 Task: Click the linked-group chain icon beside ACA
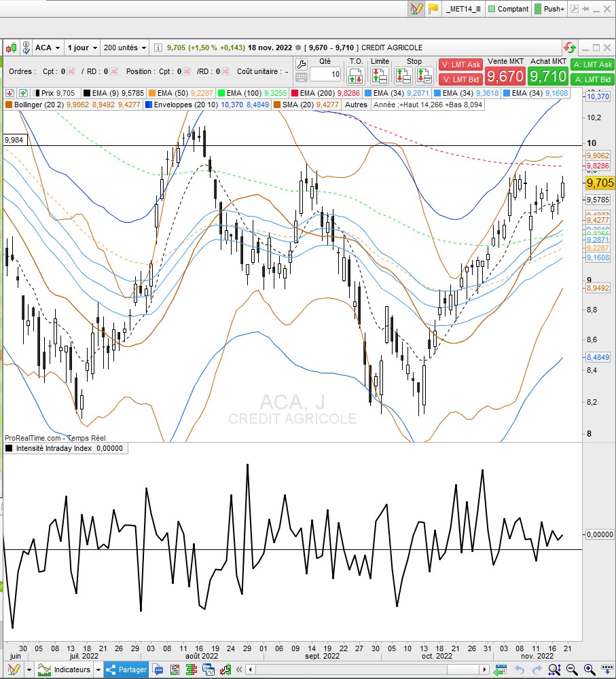(x=26, y=48)
